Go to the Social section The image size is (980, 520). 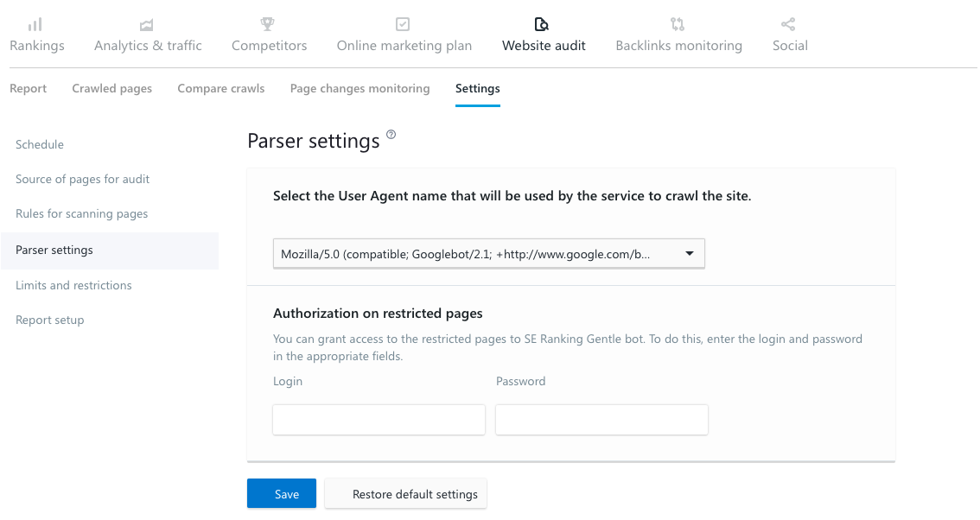[x=790, y=46]
